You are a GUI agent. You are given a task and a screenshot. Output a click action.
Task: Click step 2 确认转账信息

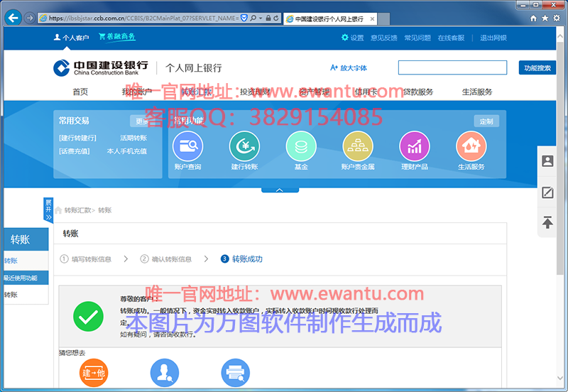click(x=166, y=259)
